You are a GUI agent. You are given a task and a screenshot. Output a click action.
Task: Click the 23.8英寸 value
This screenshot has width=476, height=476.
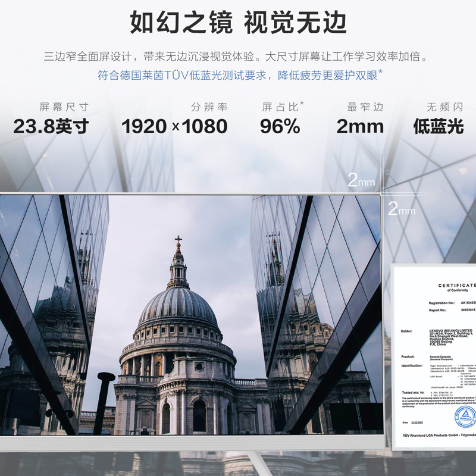click(x=51, y=126)
